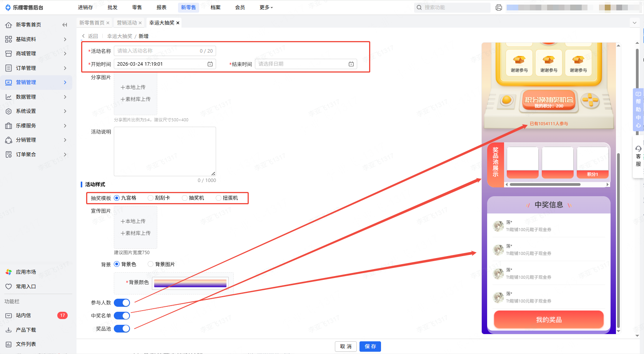Expand the 商城管理 submenu chevron
This screenshot has height=354, width=644.
tap(65, 54)
